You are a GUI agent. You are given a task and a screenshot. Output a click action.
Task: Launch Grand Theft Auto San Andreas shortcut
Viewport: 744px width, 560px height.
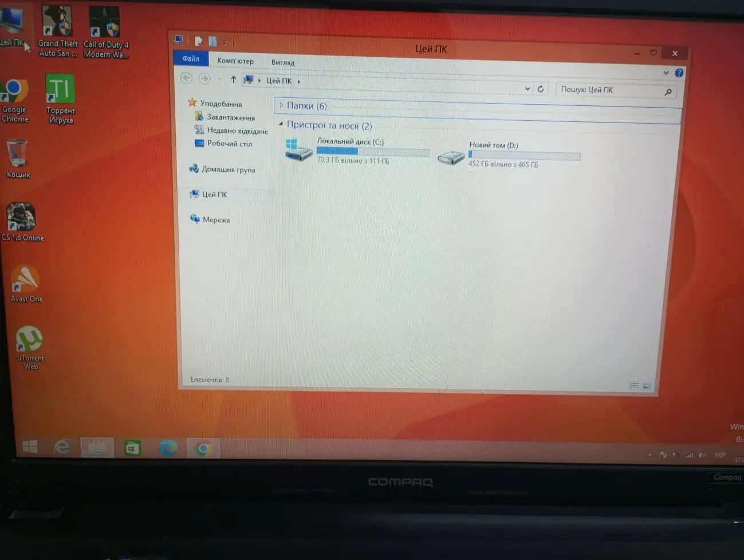coord(57,31)
